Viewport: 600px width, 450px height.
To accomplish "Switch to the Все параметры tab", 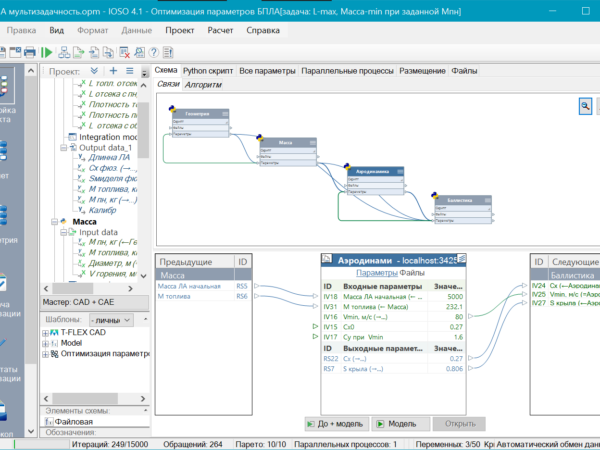I will coord(267,71).
